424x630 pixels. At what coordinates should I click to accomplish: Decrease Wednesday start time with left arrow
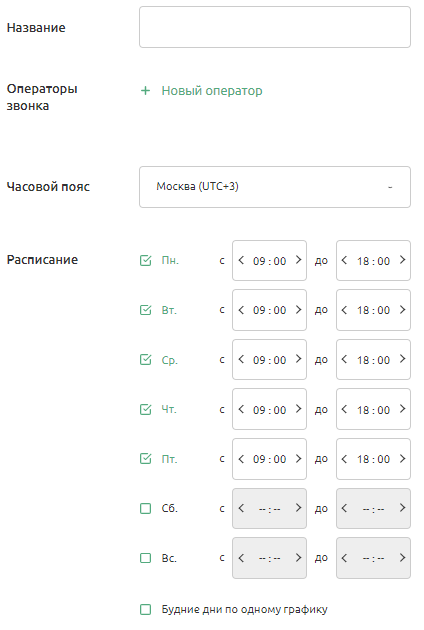point(241,359)
